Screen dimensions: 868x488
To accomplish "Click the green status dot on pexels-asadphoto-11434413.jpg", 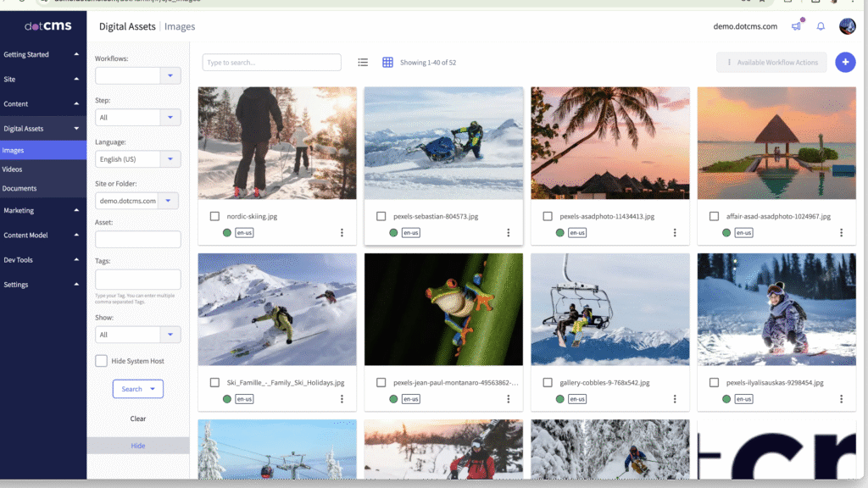I will [x=559, y=233].
